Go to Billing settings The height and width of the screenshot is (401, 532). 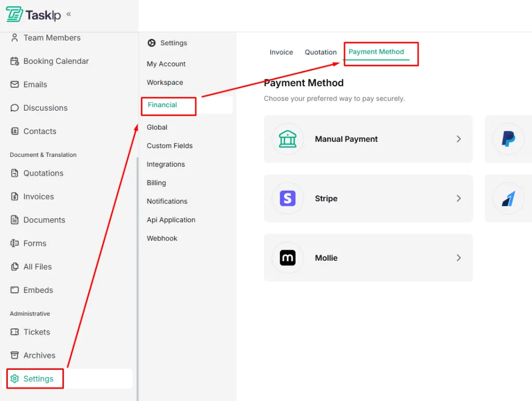tap(156, 183)
